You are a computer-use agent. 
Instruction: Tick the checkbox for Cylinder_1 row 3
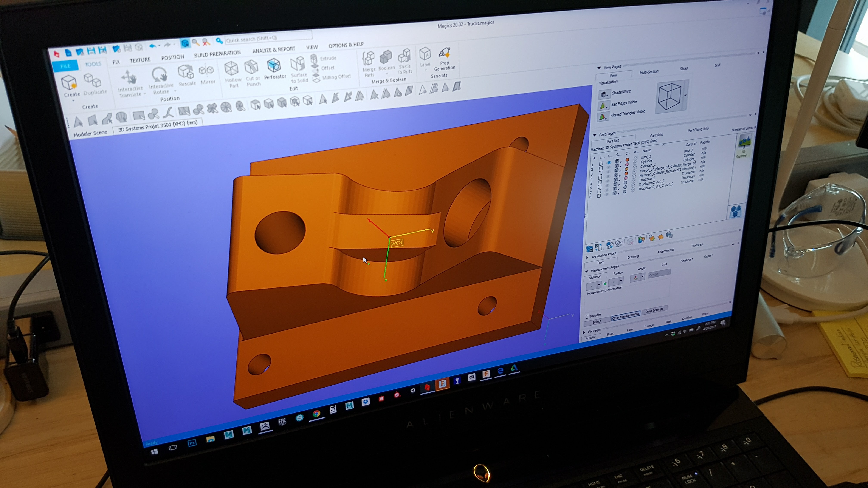pos(600,173)
